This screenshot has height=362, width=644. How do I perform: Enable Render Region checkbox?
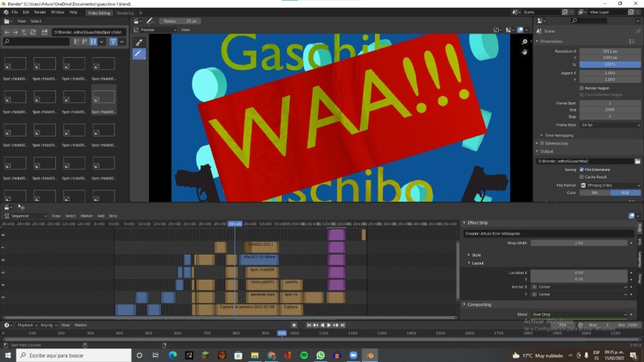point(582,88)
